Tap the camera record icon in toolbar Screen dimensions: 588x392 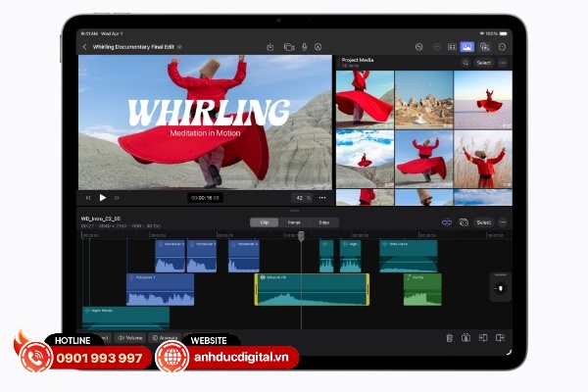tap(289, 46)
